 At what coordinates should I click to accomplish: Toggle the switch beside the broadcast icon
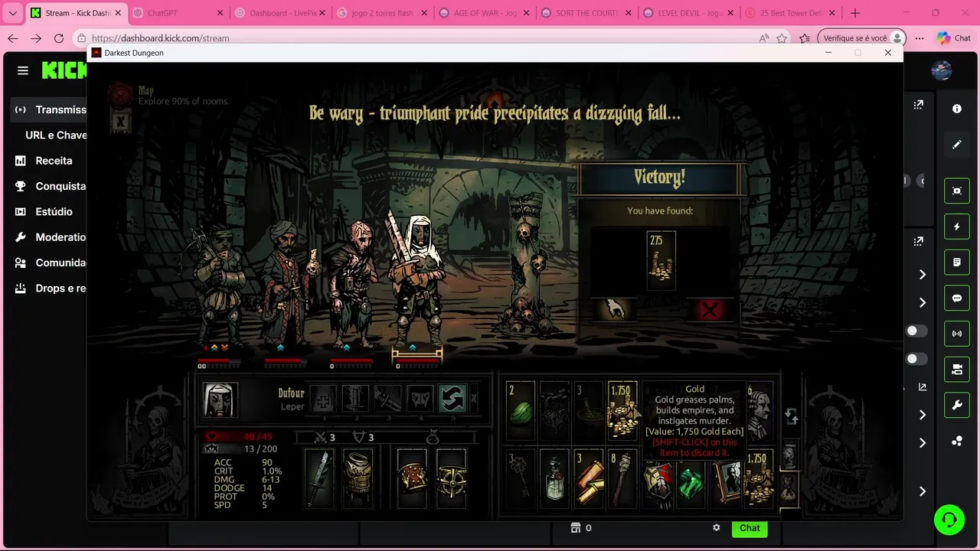click(916, 331)
